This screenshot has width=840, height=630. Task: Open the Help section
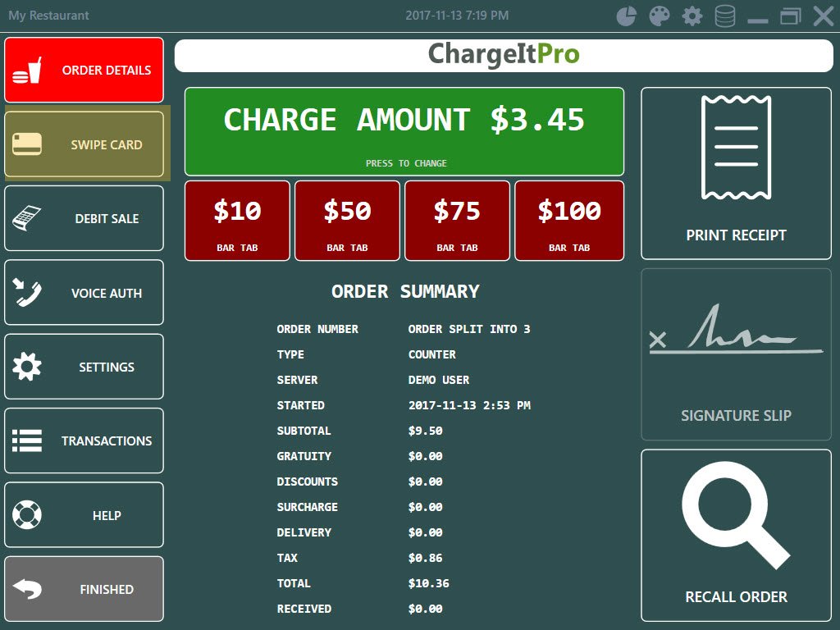84,515
